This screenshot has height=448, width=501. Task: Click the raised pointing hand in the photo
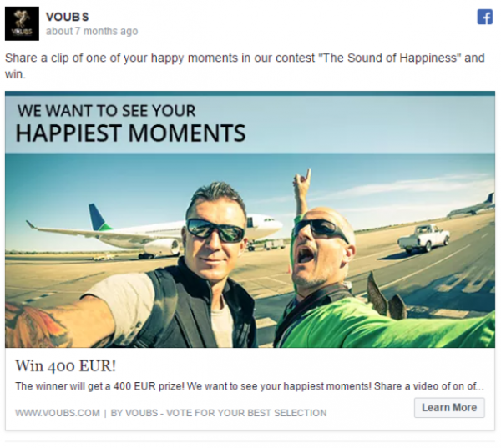[302, 184]
